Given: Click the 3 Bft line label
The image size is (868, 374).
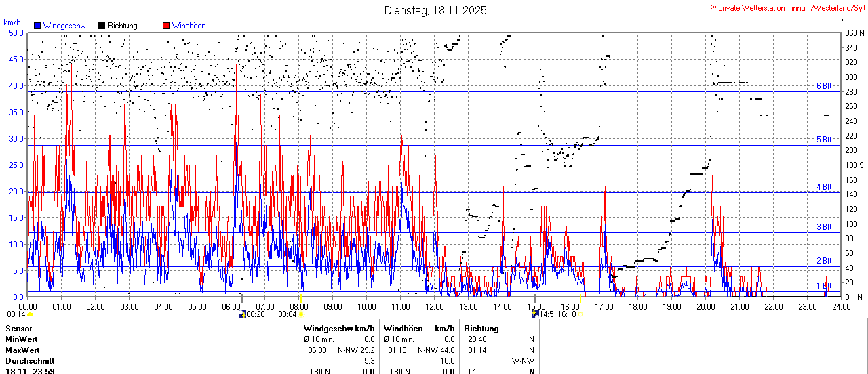Looking at the screenshot, I should click(824, 227).
